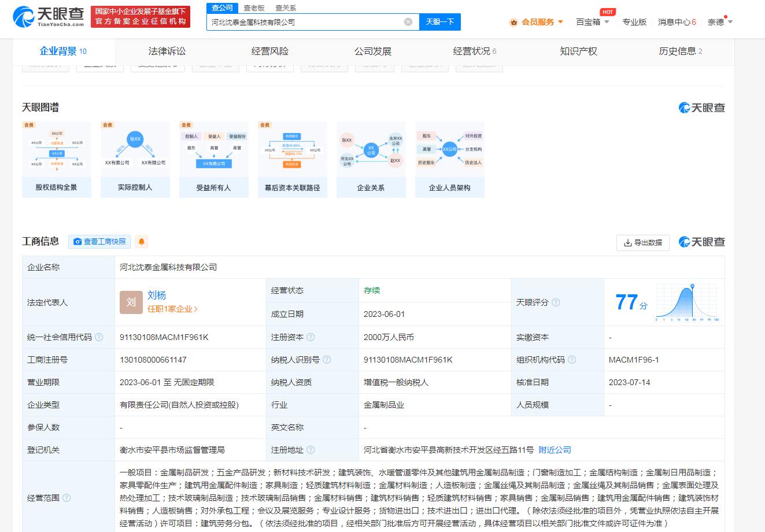
Task: Open 企业人员架构 graph thumbnail
Action: point(450,159)
